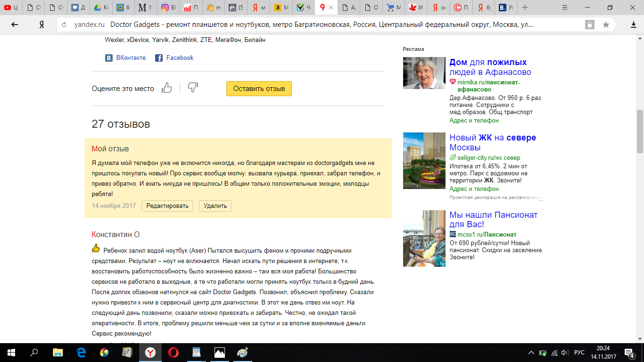Open the Yandex home button

(41, 25)
